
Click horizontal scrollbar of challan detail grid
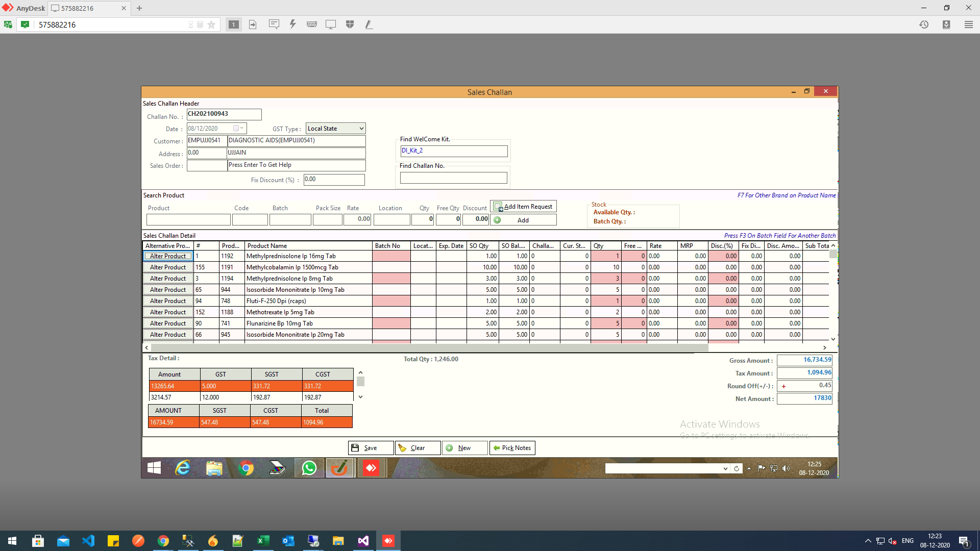[429, 347]
